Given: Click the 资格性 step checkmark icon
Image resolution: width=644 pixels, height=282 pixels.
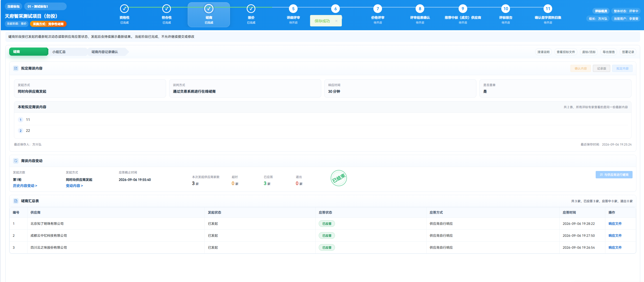Looking at the screenshot, I should pos(124,9).
